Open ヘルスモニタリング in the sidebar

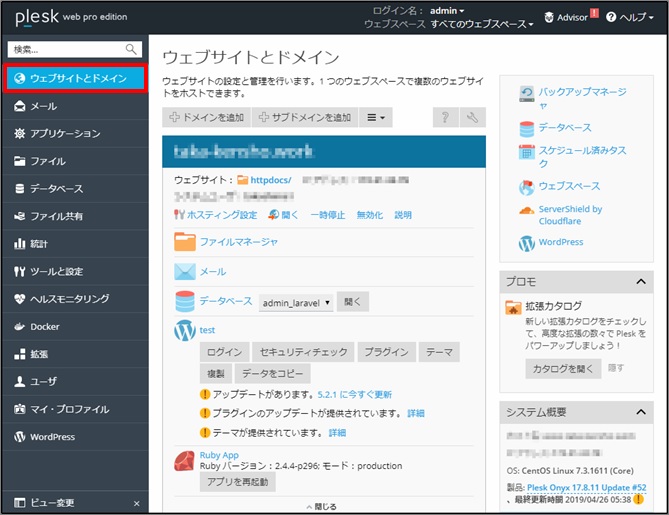pyautogui.click(x=69, y=299)
